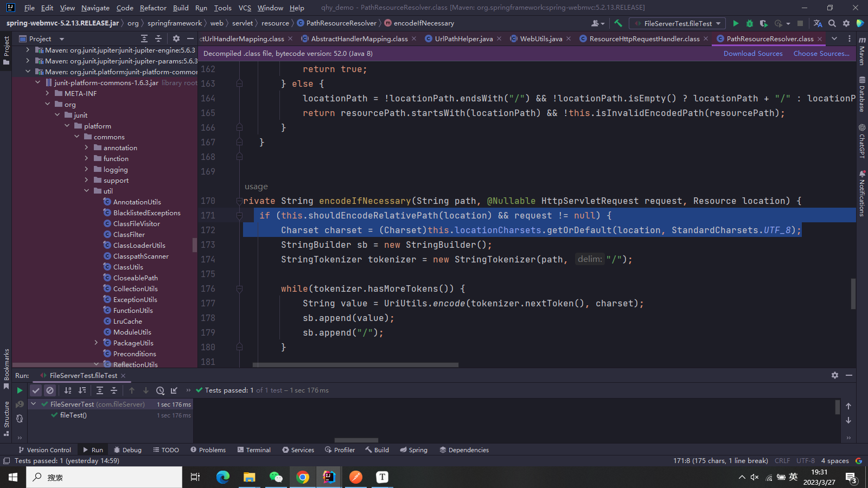
Task: Expand the logging package folder
Action: pyautogui.click(x=87, y=169)
